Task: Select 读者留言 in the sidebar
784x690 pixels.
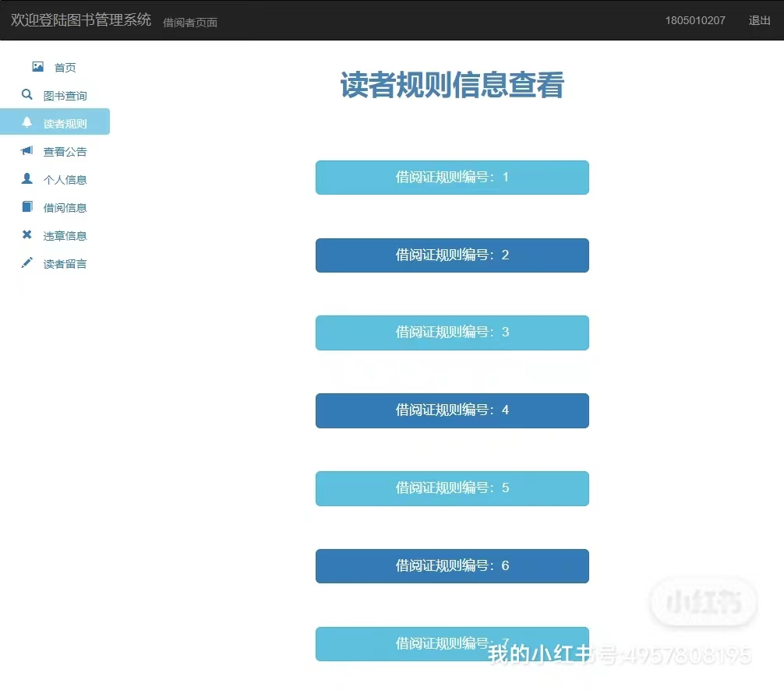Action: point(65,264)
